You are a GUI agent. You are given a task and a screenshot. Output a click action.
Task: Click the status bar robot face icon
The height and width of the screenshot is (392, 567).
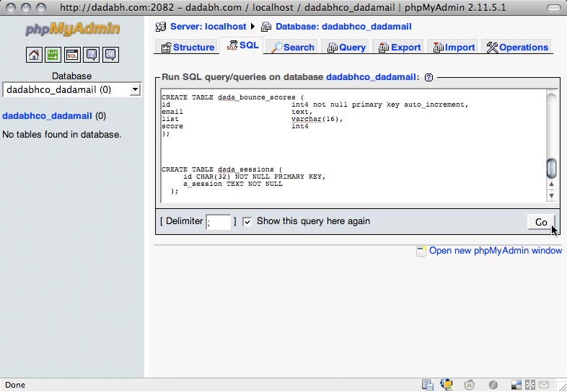(470, 385)
